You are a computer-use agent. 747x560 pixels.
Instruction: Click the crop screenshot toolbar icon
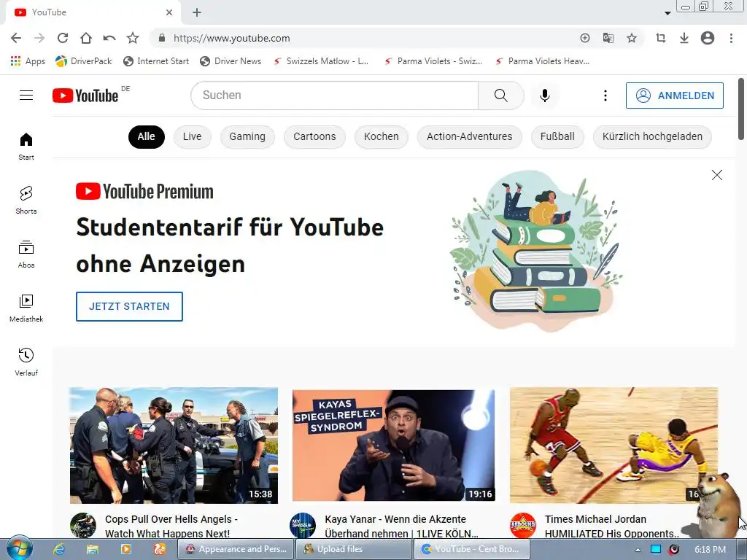660,38
